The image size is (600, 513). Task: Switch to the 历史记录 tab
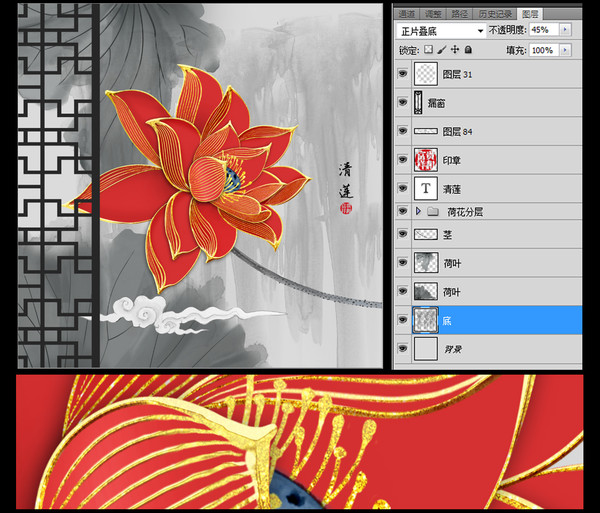495,14
